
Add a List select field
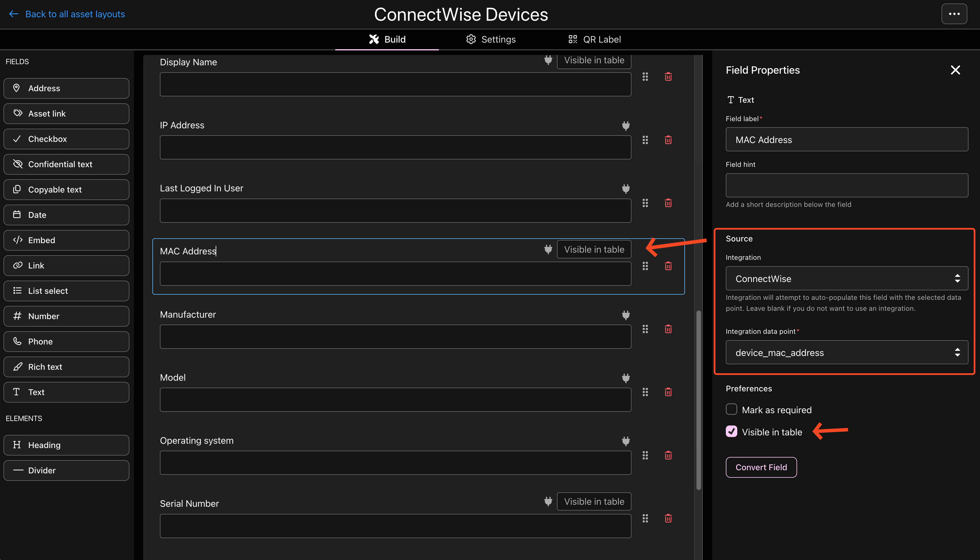tap(66, 291)
